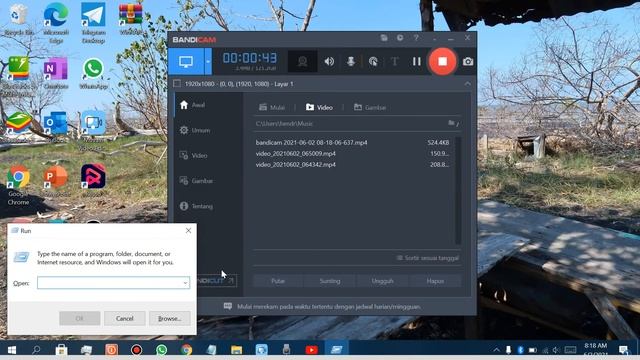
Task: Open Chrome from the taskbar
Action: point(187,350)
